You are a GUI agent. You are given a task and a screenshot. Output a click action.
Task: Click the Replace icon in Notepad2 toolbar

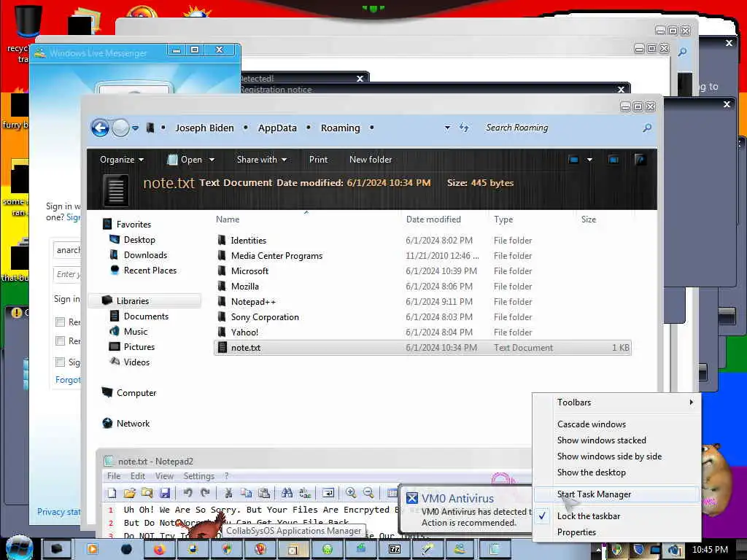click(305, 493)
